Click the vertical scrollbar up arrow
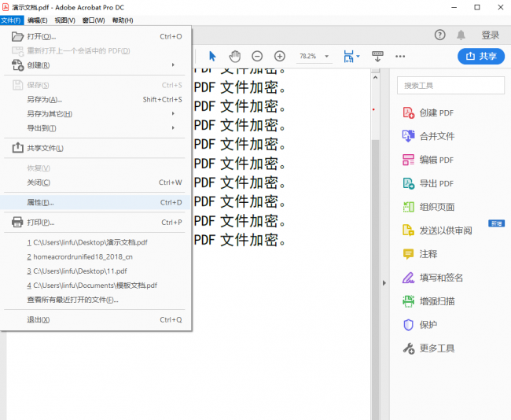511x420 pixels. pos(375,78)
